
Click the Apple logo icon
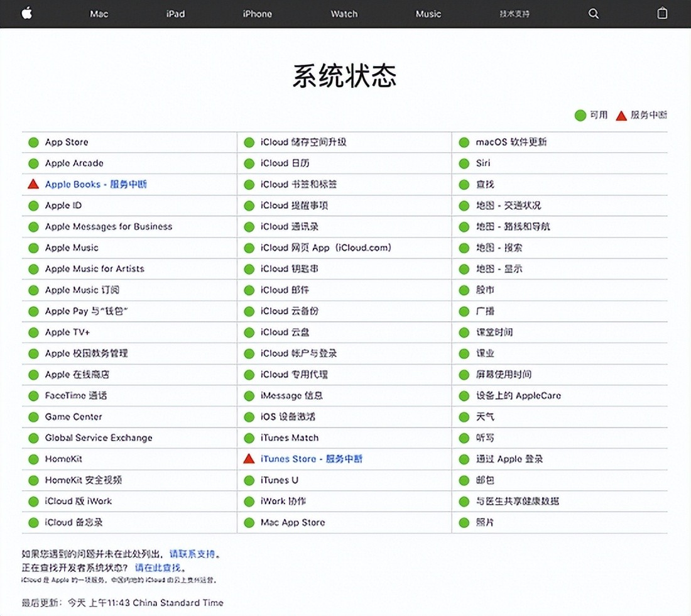[x=27, y=13]
